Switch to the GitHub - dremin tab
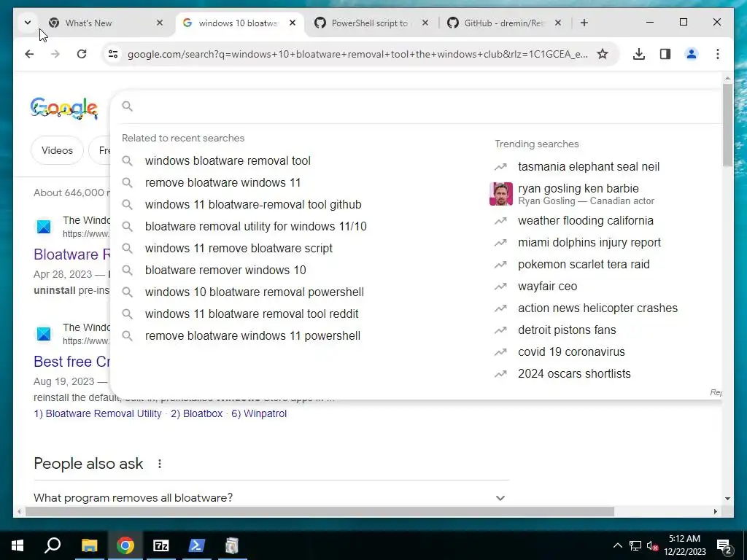Image resolution: width=747 pixels, height=560 pixels. pos(505,23)
